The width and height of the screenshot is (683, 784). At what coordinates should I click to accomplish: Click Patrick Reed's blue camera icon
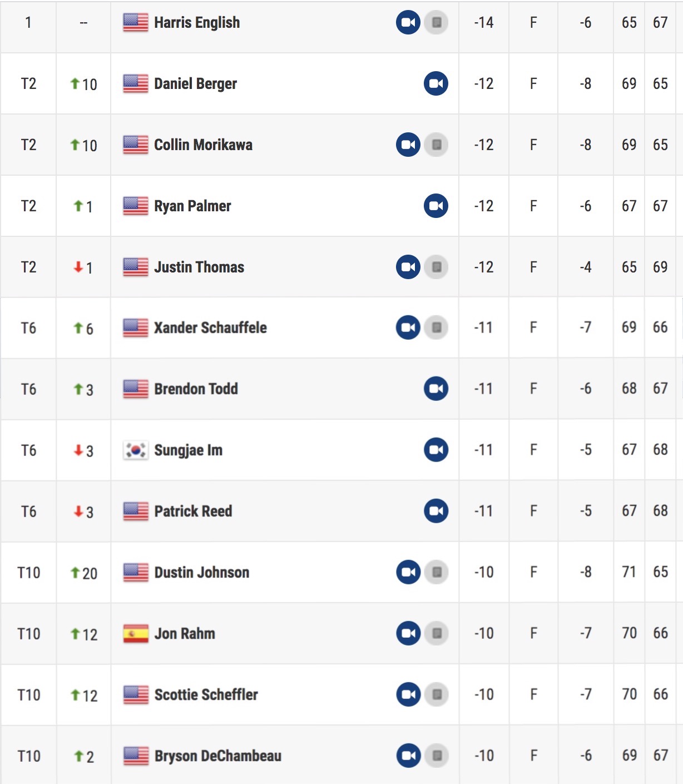(x=435, y=511)
